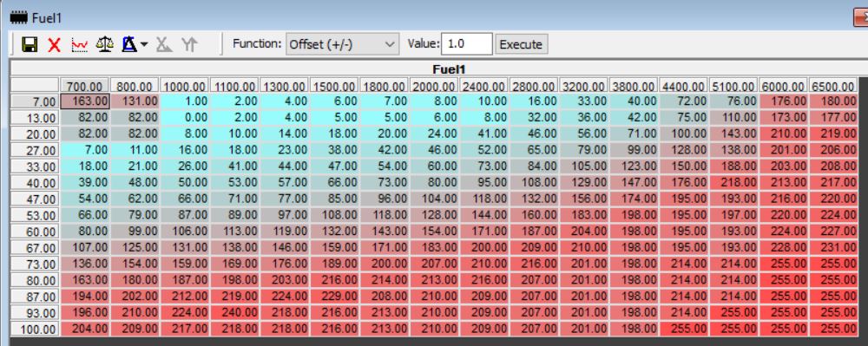
Task: Click cell 156.00 in row 47.00
Action: click(x=584, y=199)
